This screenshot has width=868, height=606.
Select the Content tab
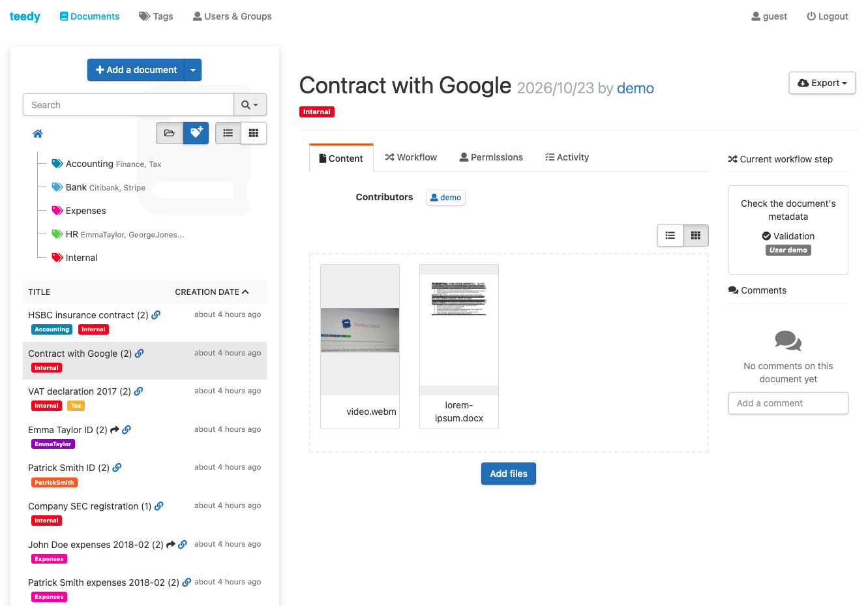pyautogui.click(x=341, y=159)
